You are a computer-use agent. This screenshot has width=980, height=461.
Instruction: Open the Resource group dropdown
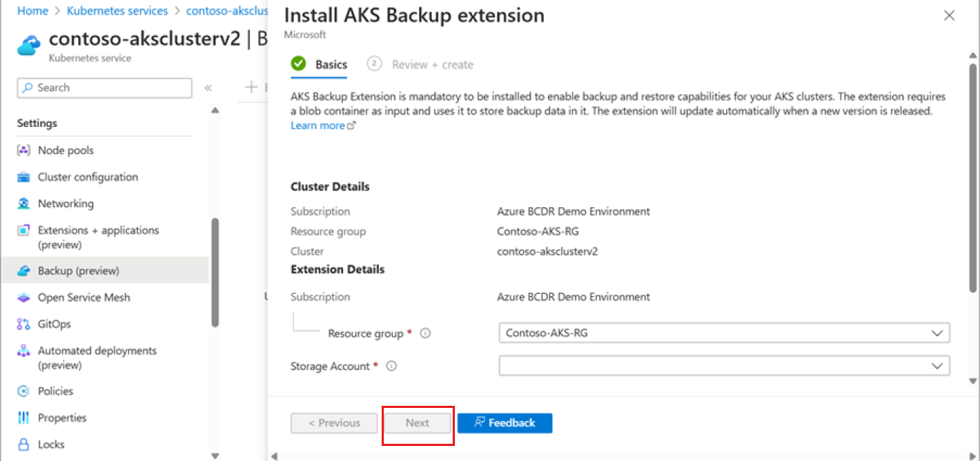pos(937,333)
